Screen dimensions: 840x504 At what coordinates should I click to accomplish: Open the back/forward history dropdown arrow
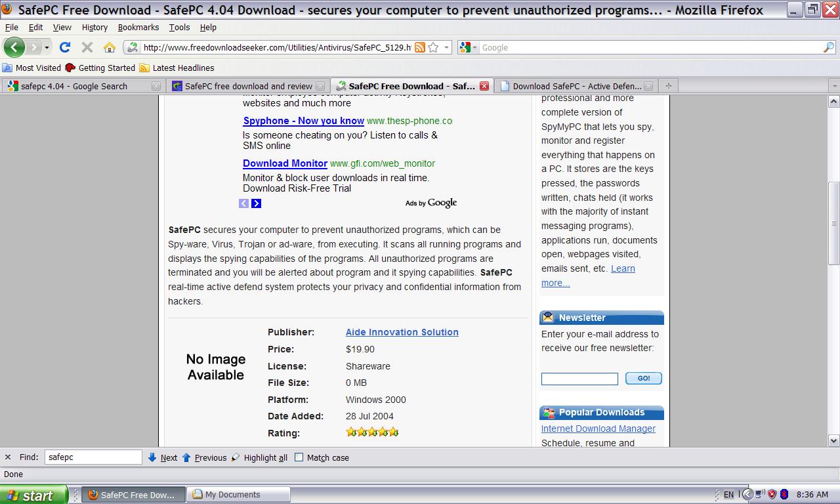pyautogui.click(x=47, y=48)
